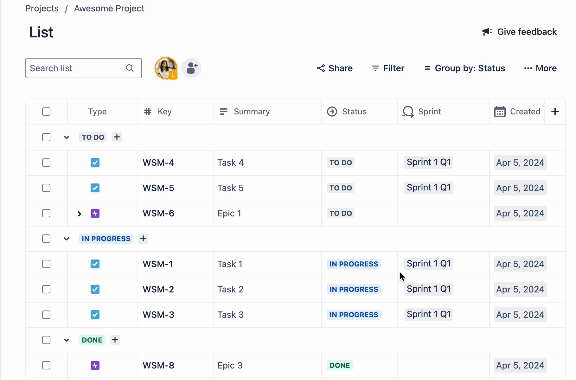Add a new column with plus icon

[x=555, y=111]
